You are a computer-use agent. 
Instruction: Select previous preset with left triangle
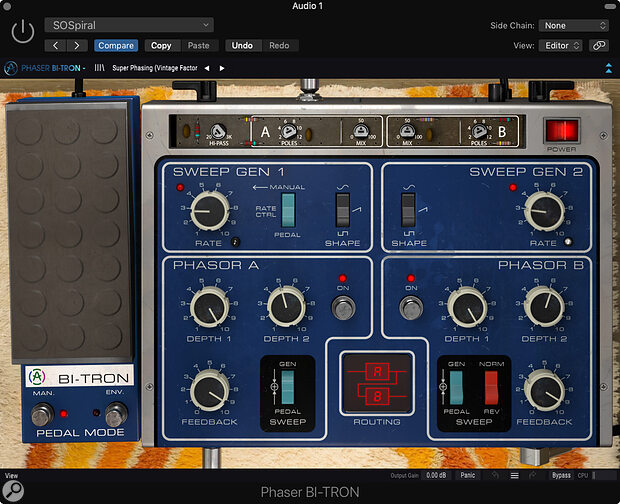(207, 68)
